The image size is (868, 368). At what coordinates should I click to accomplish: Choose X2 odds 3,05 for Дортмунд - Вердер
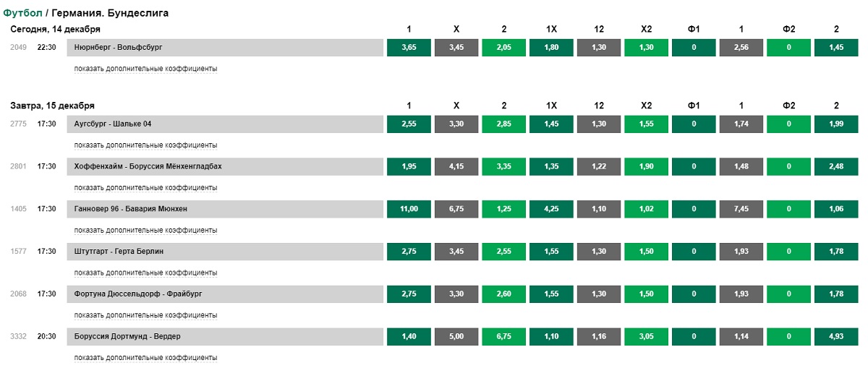pos(647,337)
